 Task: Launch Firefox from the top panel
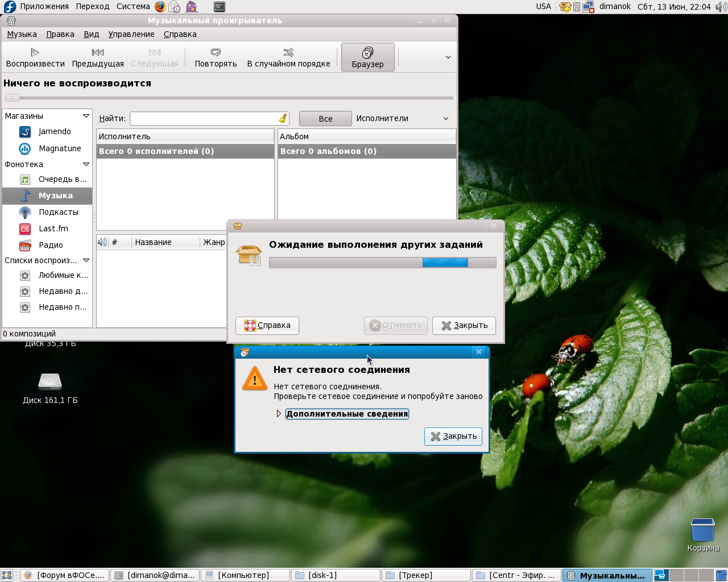pyautogui.click(x=160, y=7)
